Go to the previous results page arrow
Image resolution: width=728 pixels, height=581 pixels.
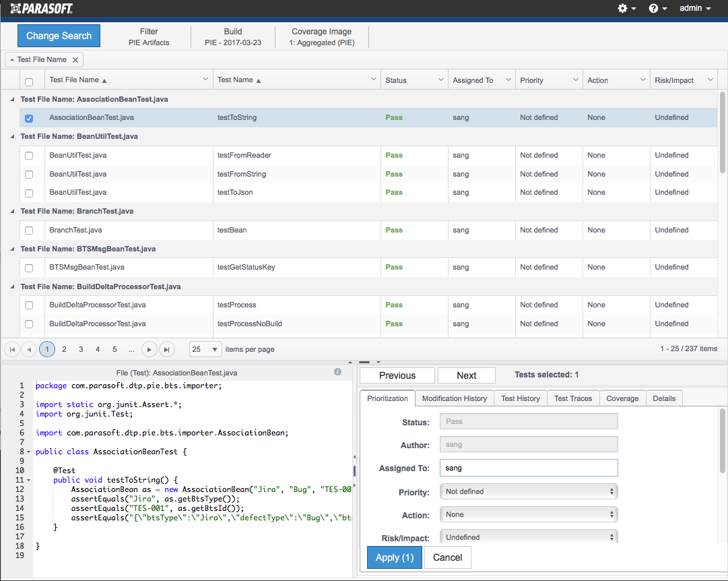click(x=29, y=349)
